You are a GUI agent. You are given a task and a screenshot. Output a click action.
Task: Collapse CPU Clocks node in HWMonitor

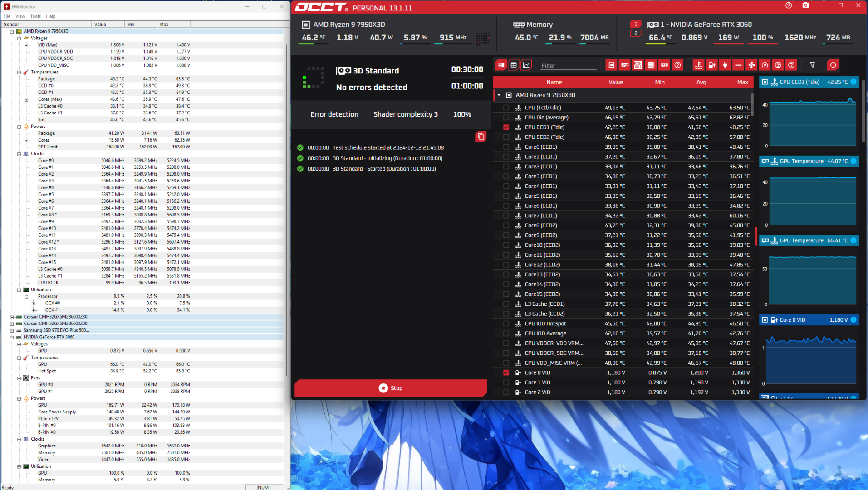[x=19, y=154]
